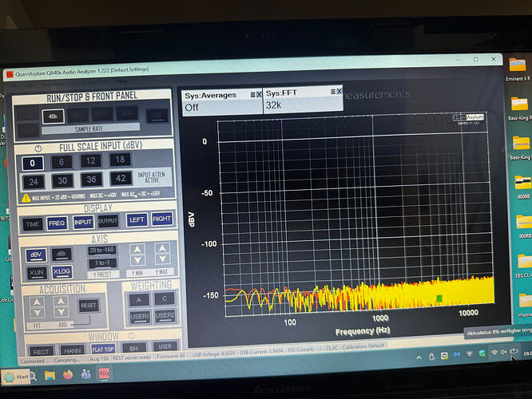Toggle OUTPUT display button
The height and width of the screenshot is (399, 532).
click(108, 221)
